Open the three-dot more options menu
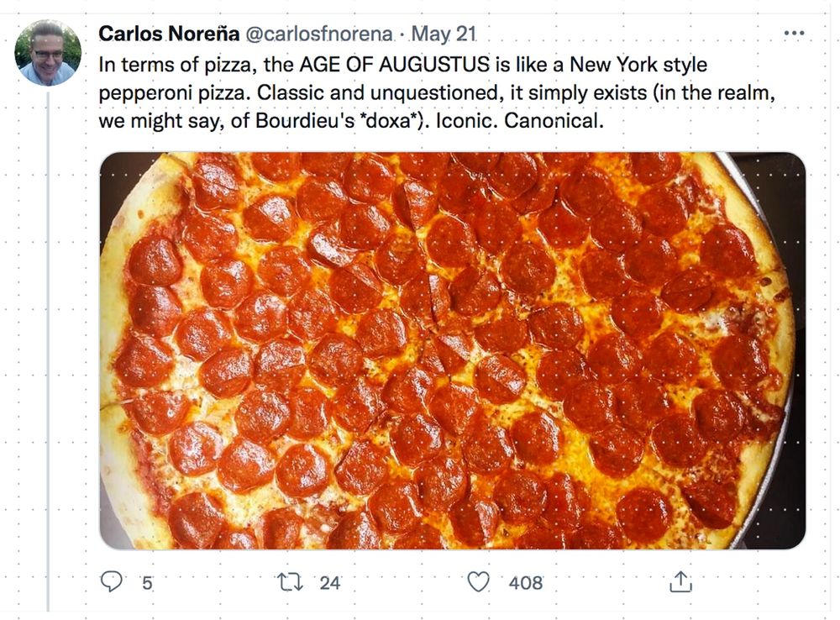Viewport: 840px width, 620px height. tap(793, 34)
